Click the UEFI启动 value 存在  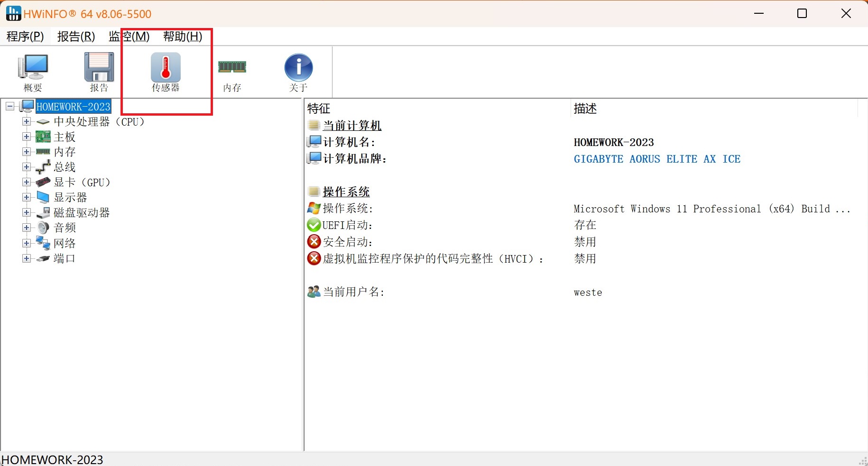click(x=585, y=225)
